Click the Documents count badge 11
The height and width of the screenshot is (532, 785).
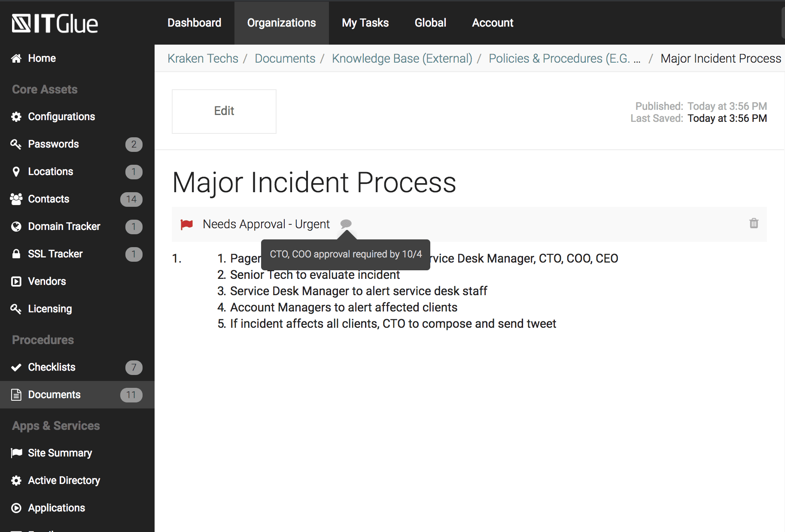tap(131, 395)
